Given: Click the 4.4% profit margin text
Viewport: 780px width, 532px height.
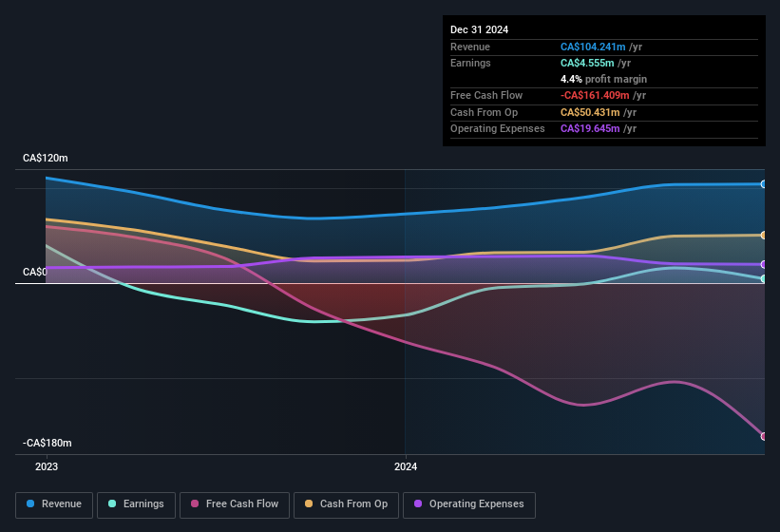Looking at the screenshot, I should pos(603,79).
